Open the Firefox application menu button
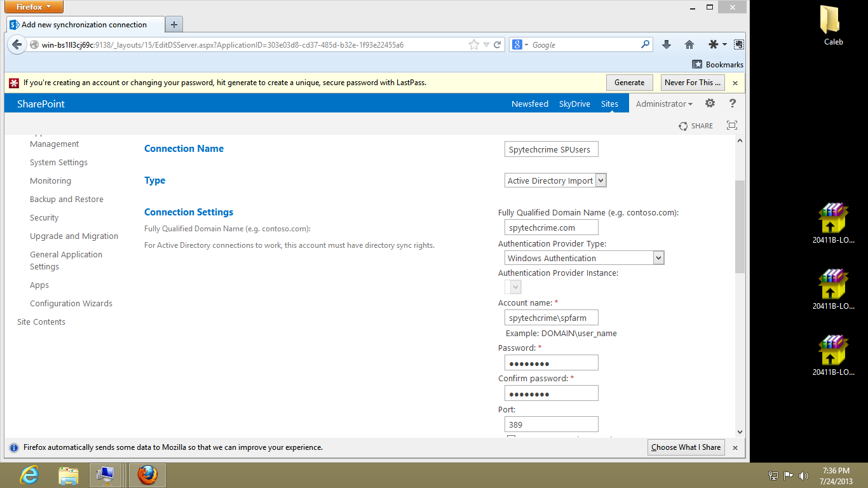The height and width of the screenshot is (488, 868). 34,7
